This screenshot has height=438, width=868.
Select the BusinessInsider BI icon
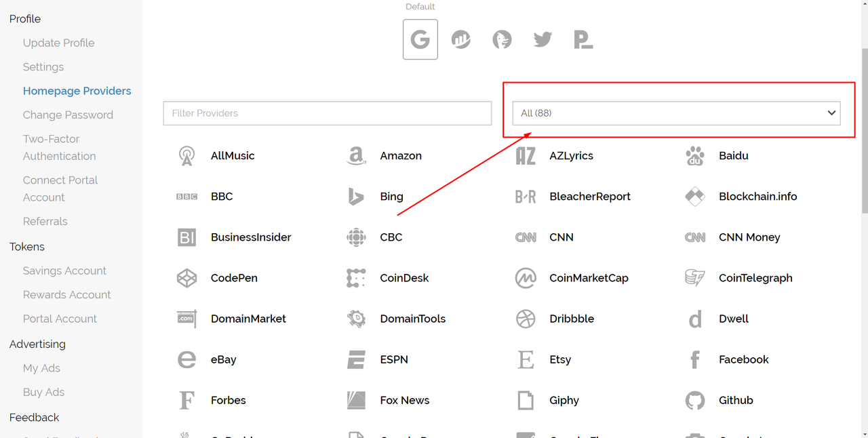point(186,237)
